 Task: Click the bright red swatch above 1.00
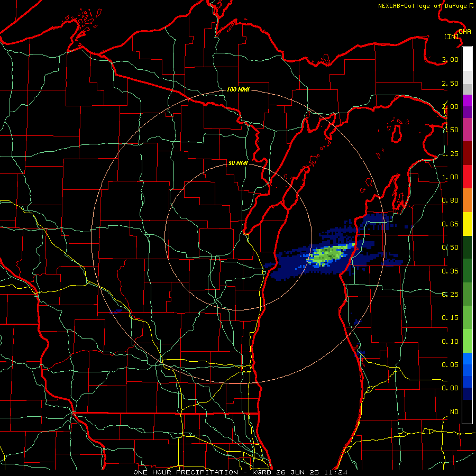click(x=467, y=177)
